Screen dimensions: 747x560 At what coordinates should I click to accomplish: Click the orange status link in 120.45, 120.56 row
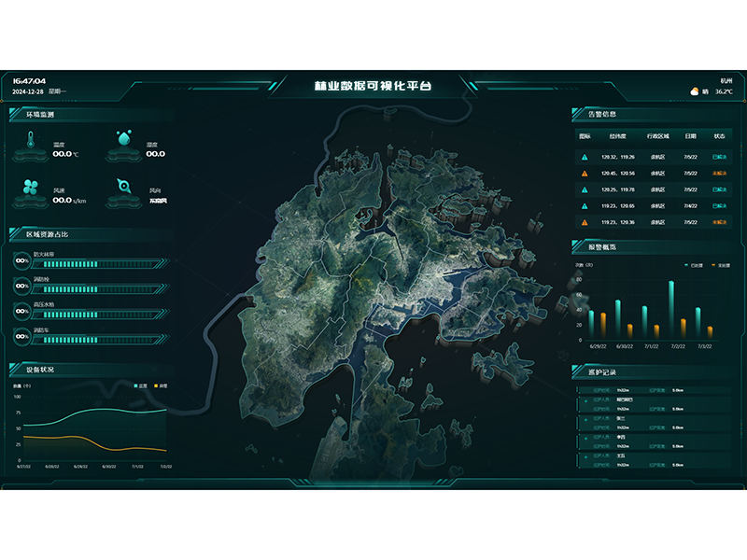pyautogui.click(x=719, y=174)
